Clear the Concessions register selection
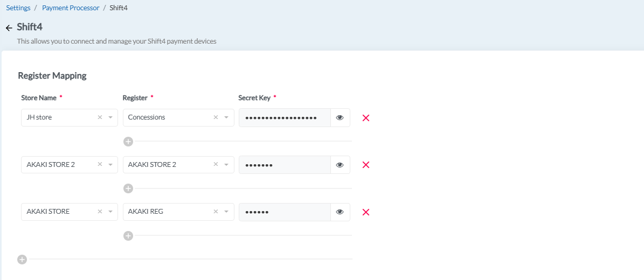Viewport: 644px width, 280px height. click(x=216, y=117)
